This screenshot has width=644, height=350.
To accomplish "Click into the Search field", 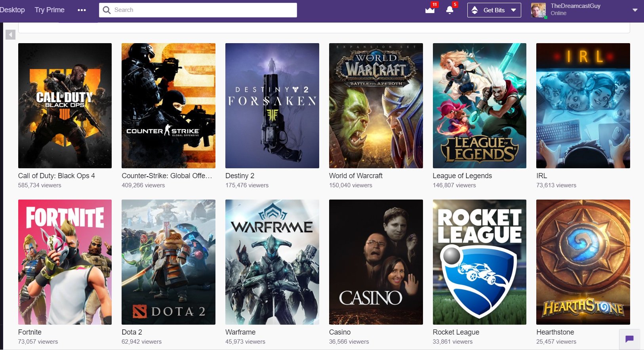I will click(198, 10).
